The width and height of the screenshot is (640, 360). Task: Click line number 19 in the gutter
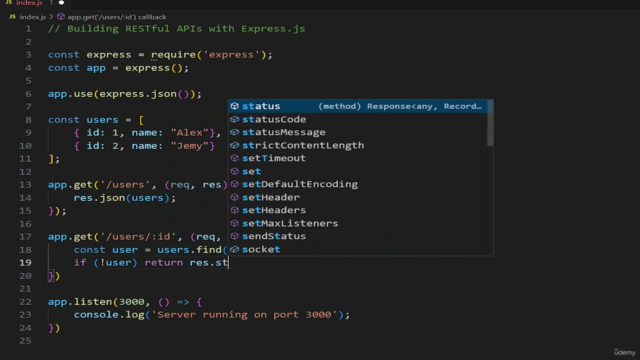(25, 262)
